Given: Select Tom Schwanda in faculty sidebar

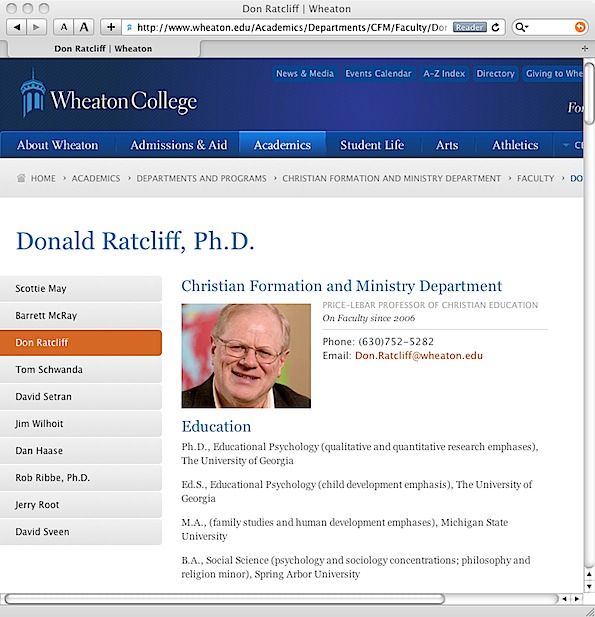Looking at the screenshot, I should 81,369.
